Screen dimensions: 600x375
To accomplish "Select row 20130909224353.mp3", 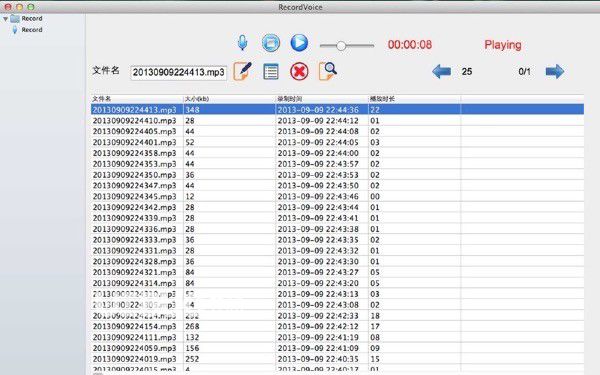I will click(337, 164).
